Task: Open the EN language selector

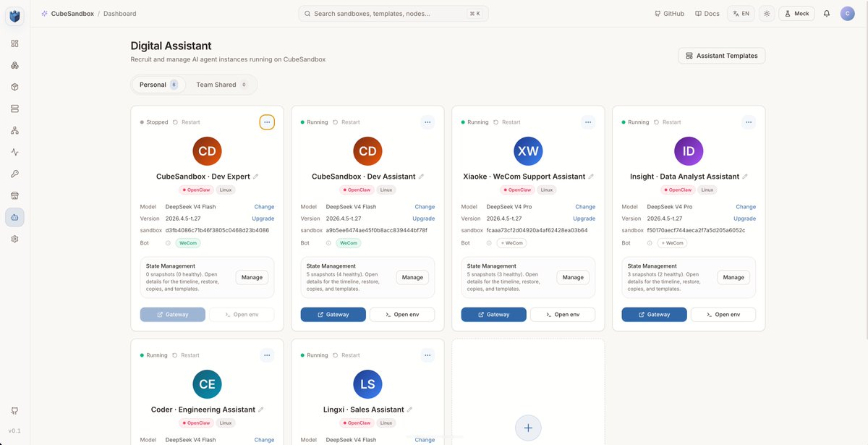Action: (740, 13)
